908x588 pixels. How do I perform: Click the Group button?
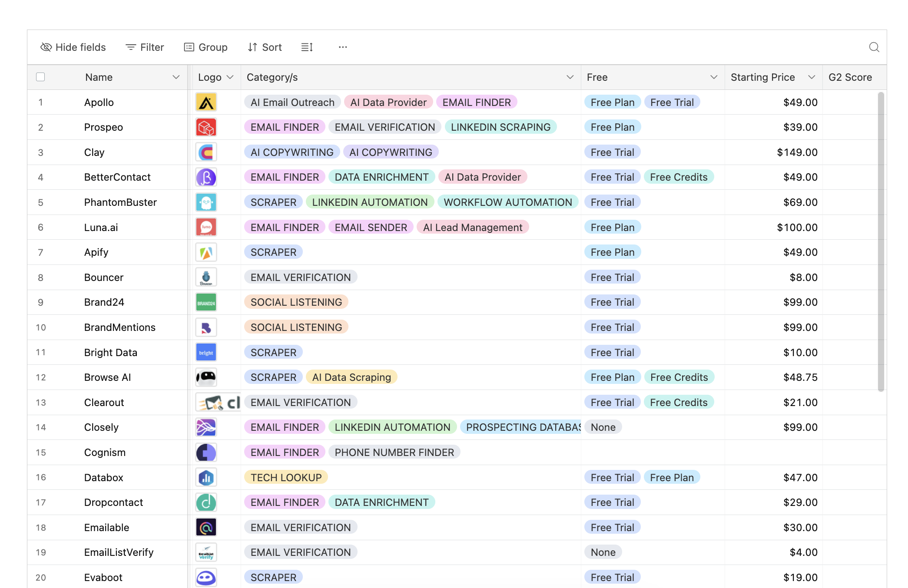tap(205, 47)
